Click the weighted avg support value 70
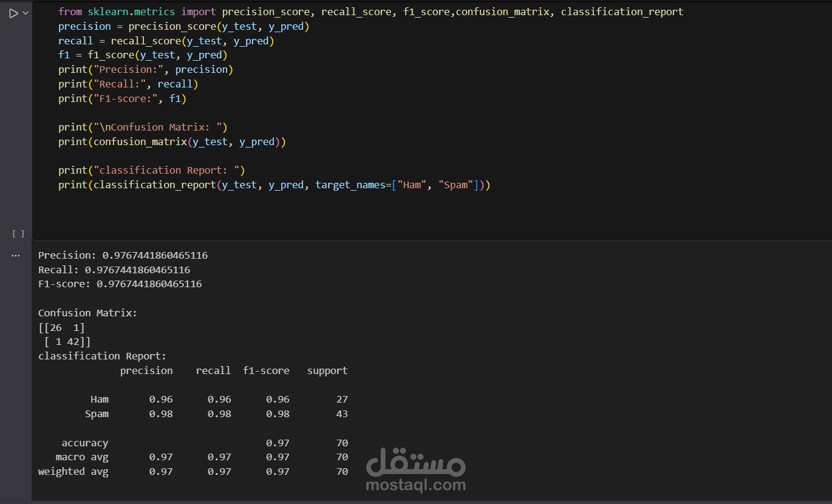Viewport: 832px width, 504px height. 342,471
